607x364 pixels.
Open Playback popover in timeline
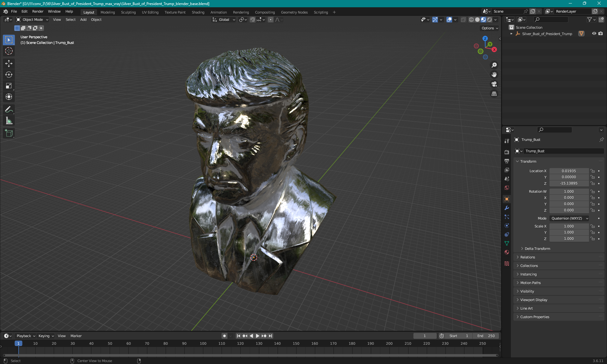point(25,336)
